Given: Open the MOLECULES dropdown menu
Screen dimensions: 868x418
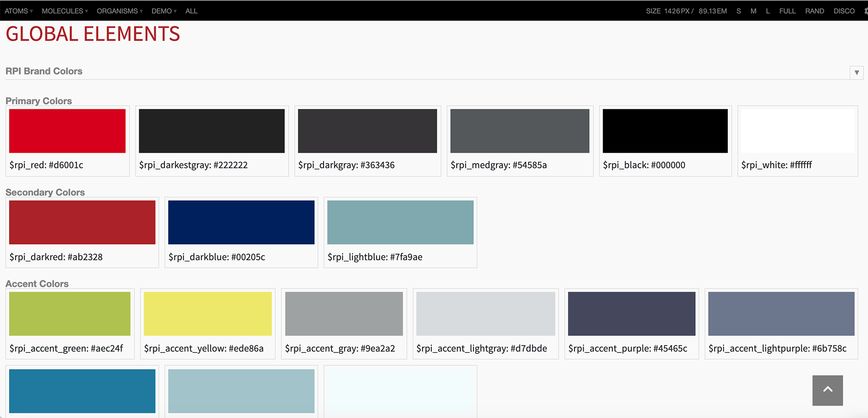Looking at the screenshot, I should (x=65, y=11).
